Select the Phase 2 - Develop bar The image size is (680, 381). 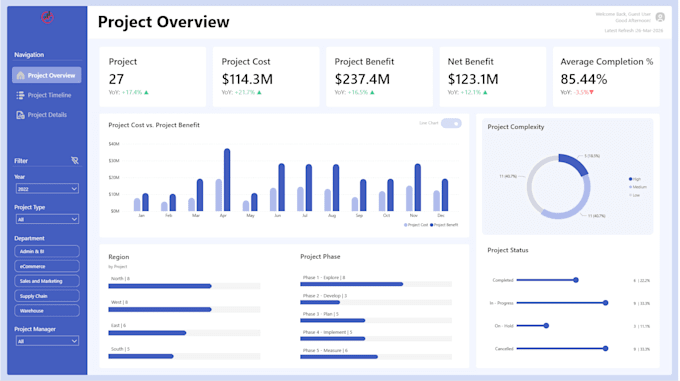pyautogui.click(x=320, y=303)
